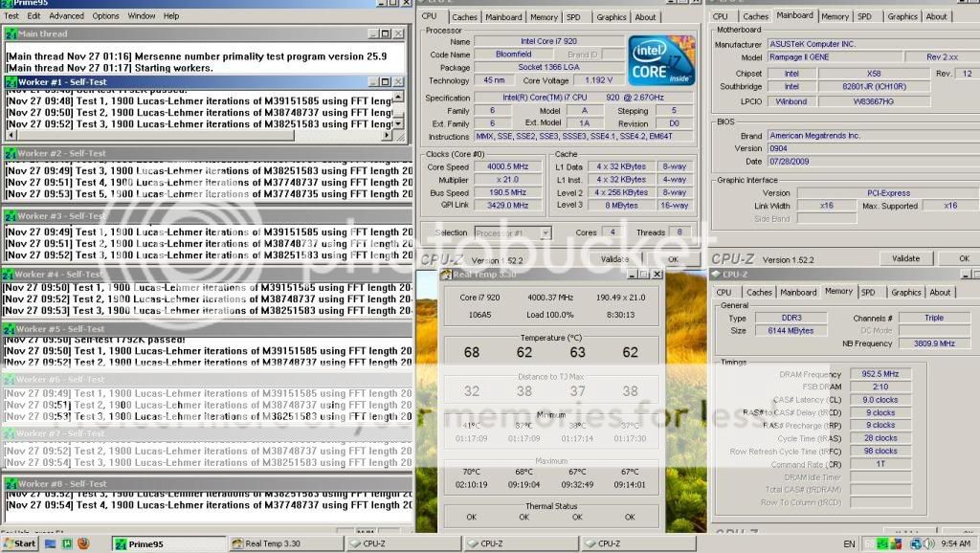The width and height of the screenshot is (980, 553).
Task: Click the "3809.9 MHz" NB Frequency value
Action: (934, 343)
